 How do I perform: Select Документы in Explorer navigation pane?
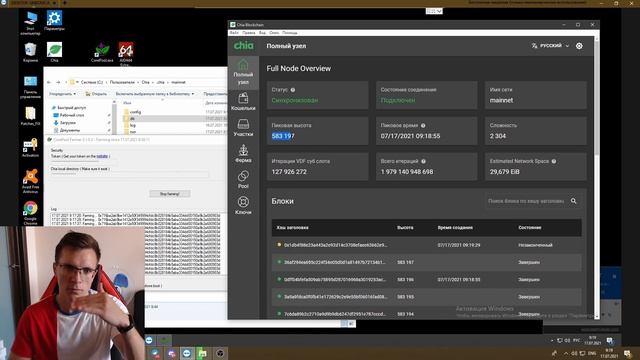pos(70,130)
